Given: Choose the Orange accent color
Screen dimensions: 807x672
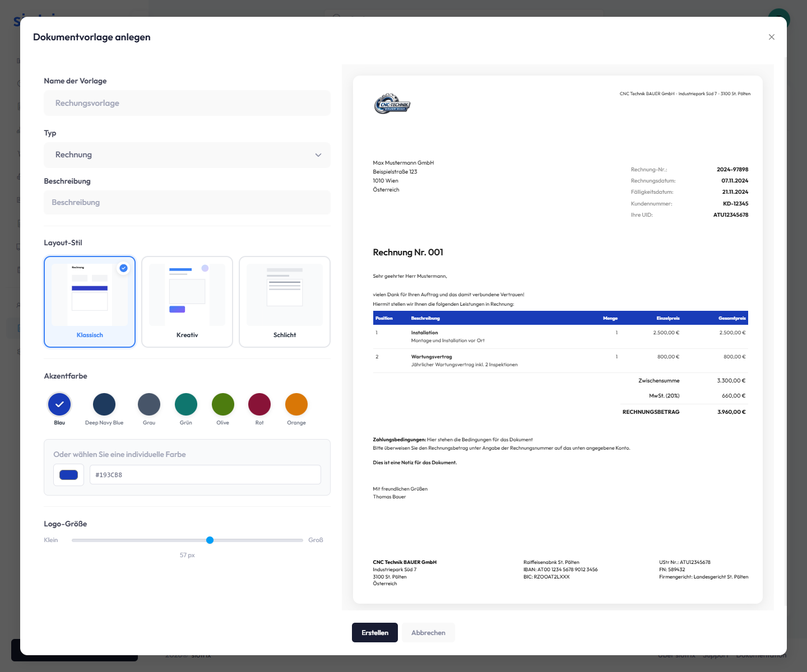Looking at the screenshot, I should point(296,404).
